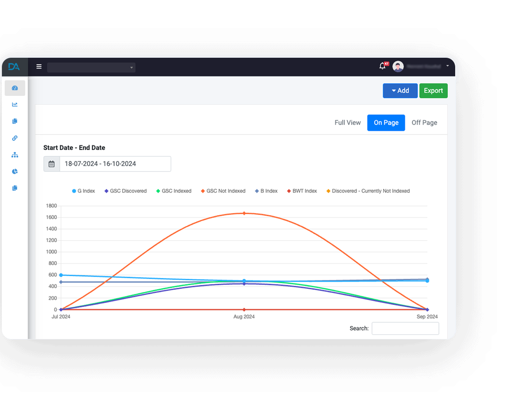Viewport: 525px width, 420px height.
Task: Expand the Add button dropdown arrow
Action: 393,90
